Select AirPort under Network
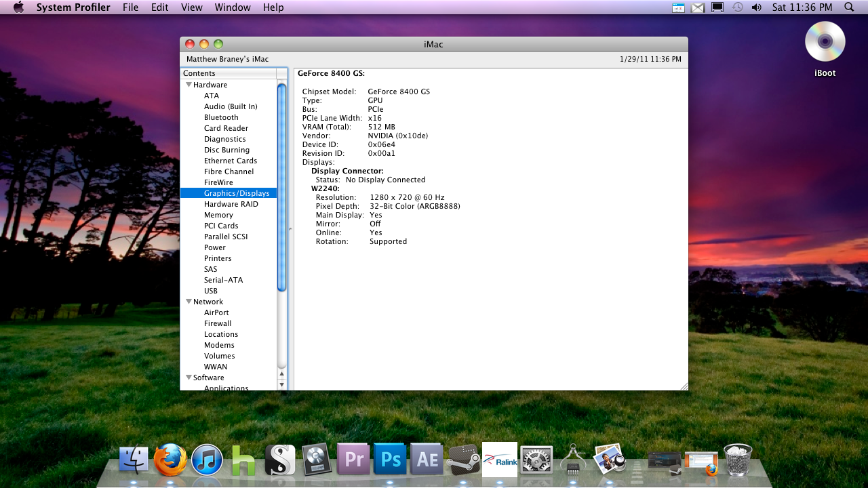The width and height of the screenshot is (868, 488). [x=216, y=312]
